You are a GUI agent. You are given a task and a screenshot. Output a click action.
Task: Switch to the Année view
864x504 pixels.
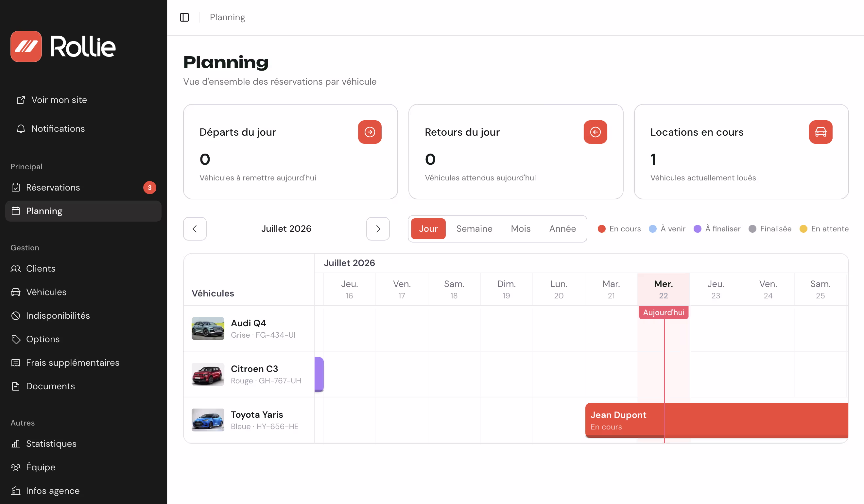click(562, 228)
